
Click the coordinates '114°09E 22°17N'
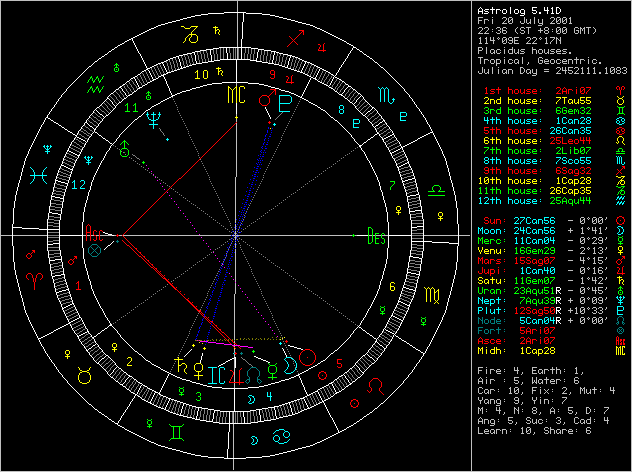[x=519, y=41]
